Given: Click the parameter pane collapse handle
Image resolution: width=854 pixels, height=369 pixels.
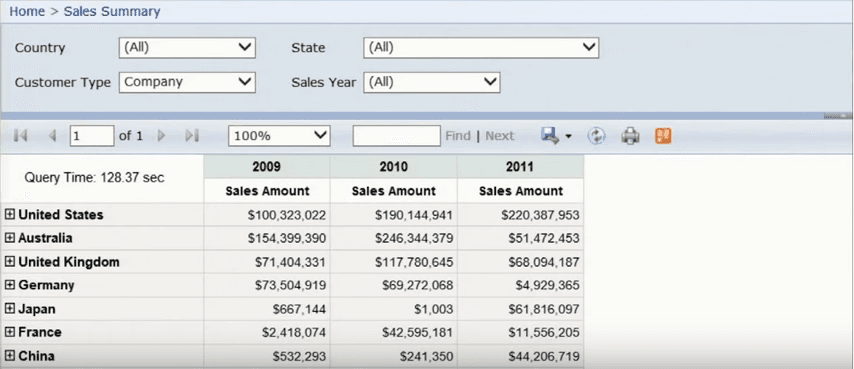Looking at the screenshot, I should pos(837,116).
